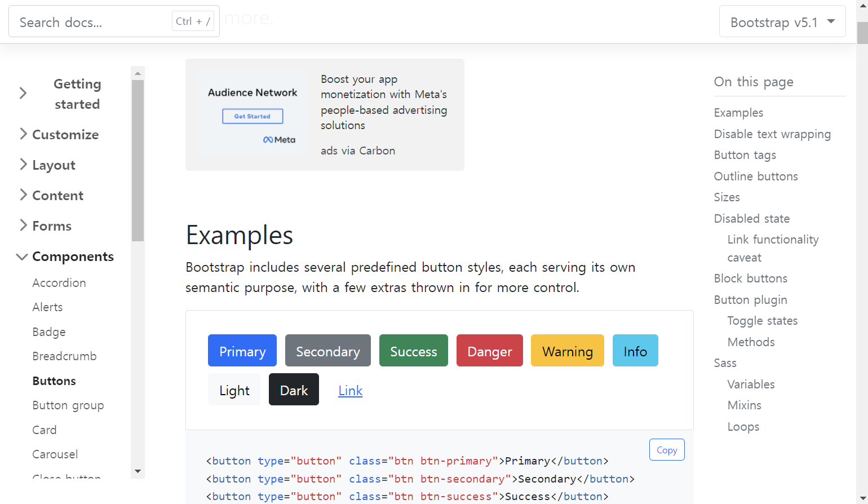Click the light blue Info button
The height and width of the screenshot is (504, 868).
[635, 351]
